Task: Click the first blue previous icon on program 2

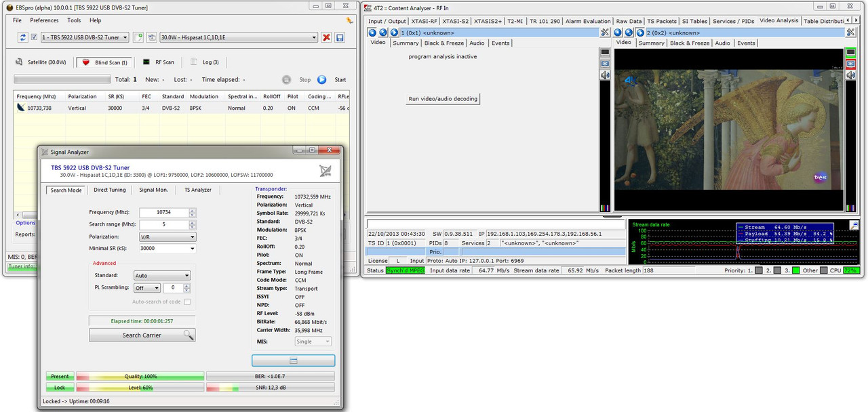Action: tap(618, 33)
